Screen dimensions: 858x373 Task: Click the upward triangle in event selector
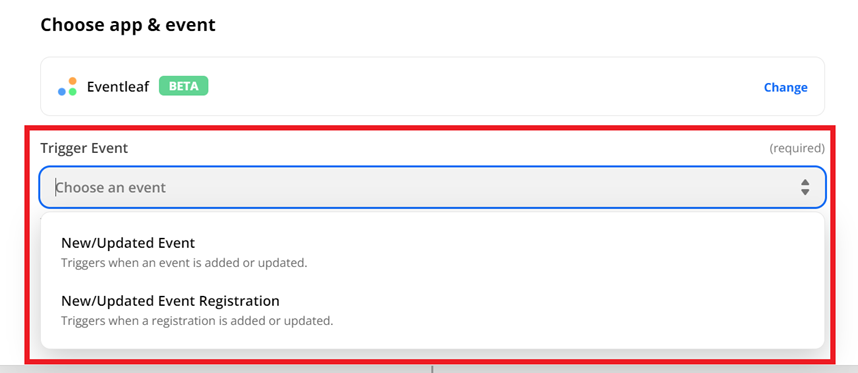[805, 182]
